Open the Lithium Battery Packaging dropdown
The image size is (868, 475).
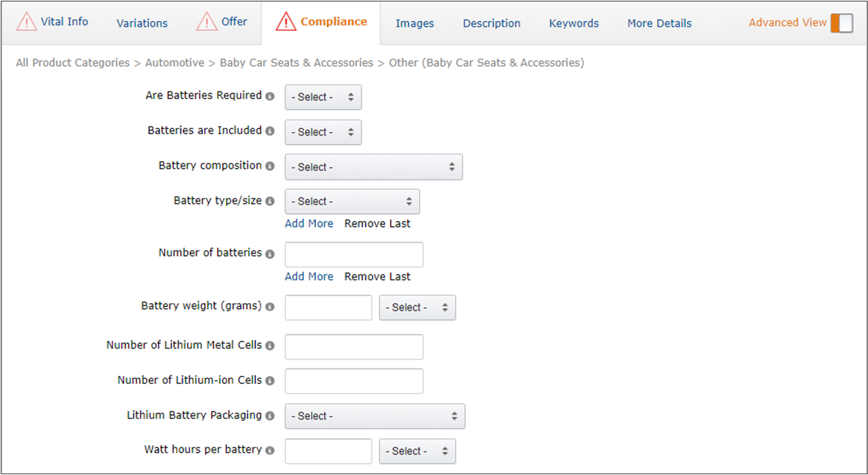click(374, 416)
